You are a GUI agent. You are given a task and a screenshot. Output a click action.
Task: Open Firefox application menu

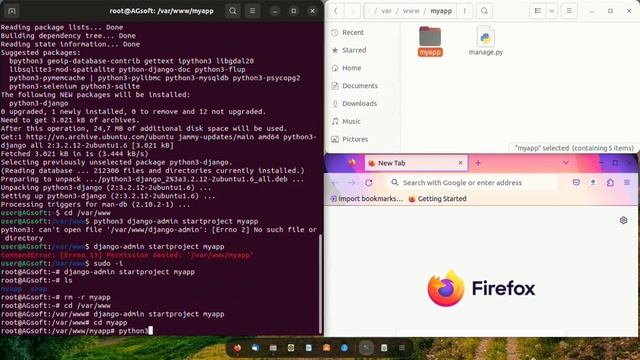627,183
